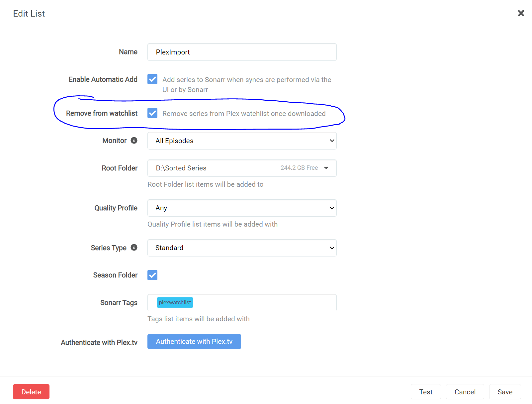Screen dimensions: 532x404
Task: Delete the PlexImport list
Action: pos(31,392)
